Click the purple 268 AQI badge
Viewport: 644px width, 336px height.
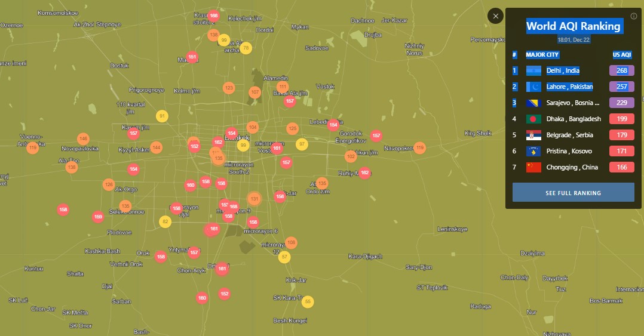[621, 70]
